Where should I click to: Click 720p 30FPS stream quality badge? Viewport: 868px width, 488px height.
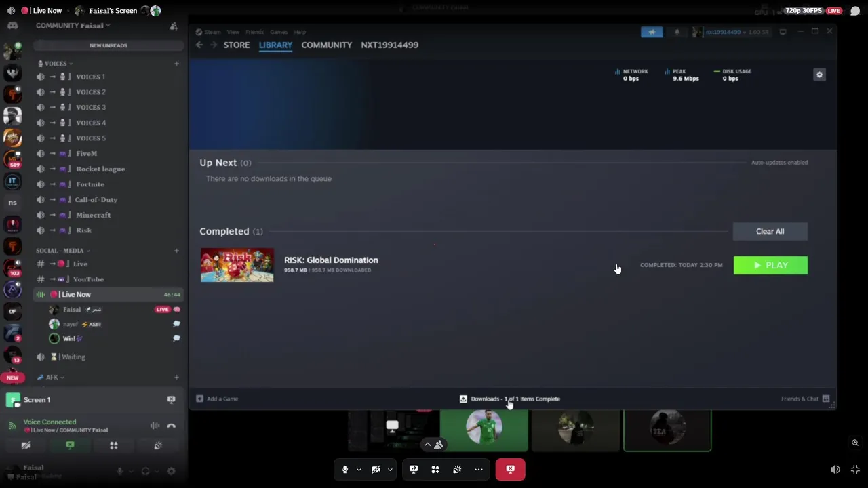click(804, 11)
